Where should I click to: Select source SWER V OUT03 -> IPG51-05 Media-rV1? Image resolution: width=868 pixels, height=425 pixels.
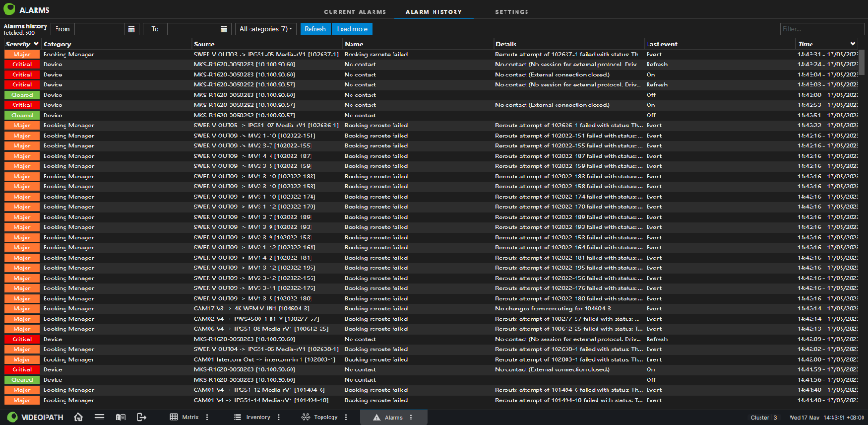coord(266,55)
